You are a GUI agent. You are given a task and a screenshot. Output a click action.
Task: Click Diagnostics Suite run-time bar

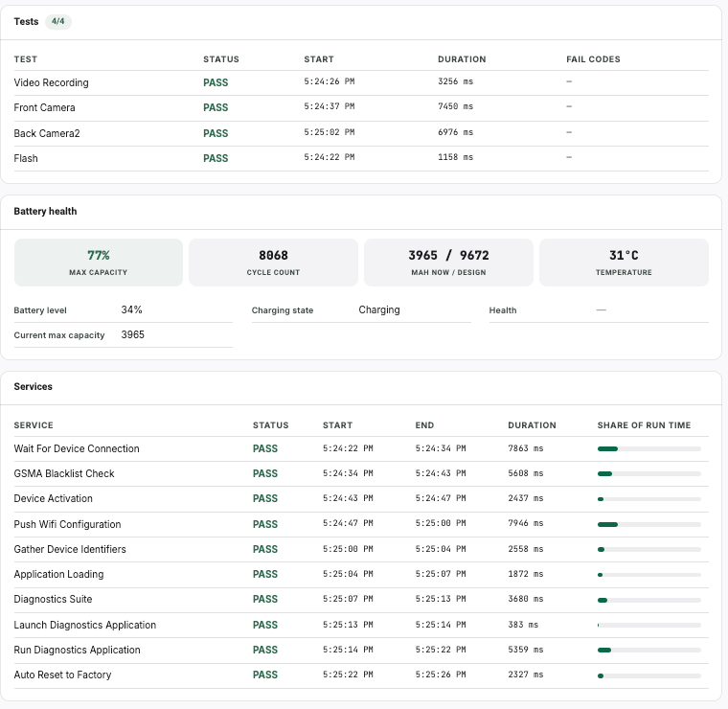click(x=649, y=601)
